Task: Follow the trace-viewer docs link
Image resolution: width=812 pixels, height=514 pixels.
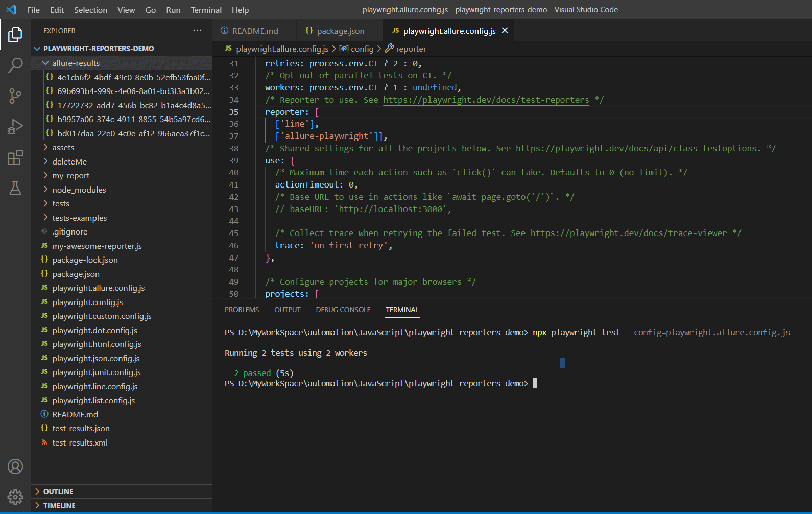Action: pos(628,233)
